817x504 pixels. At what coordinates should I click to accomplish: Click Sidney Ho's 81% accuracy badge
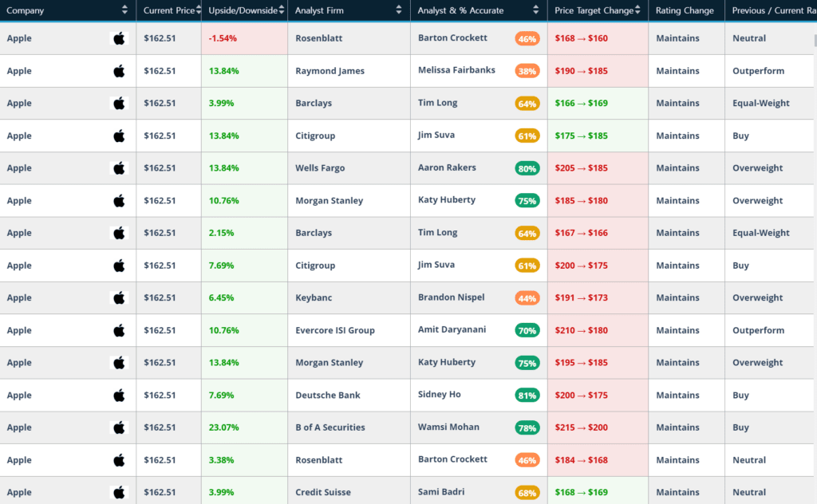[x=527, y=396]
